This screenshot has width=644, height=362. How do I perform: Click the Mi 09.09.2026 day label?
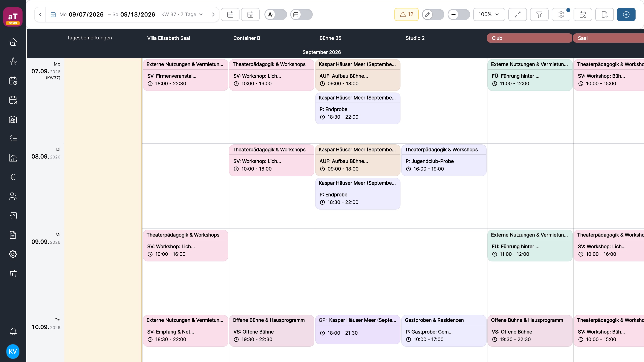[x=46, y=239]
